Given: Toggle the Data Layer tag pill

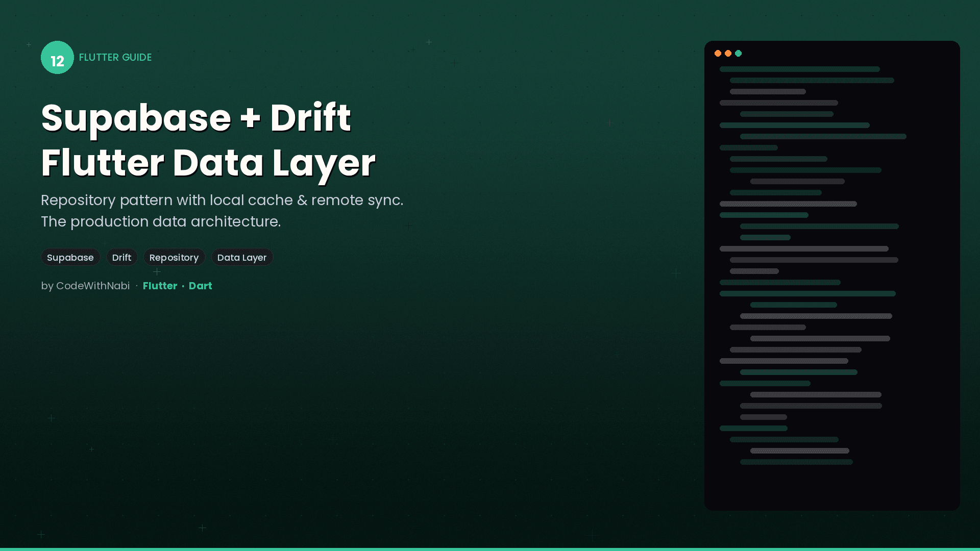Looking at the screenshot, I should [242, 257].
